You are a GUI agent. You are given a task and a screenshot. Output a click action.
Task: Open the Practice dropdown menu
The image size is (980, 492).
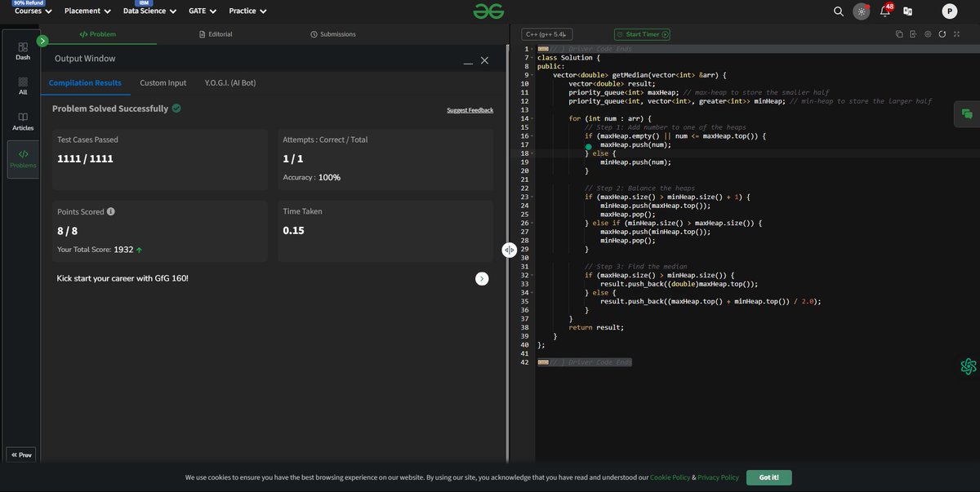[x=248, y=11]
